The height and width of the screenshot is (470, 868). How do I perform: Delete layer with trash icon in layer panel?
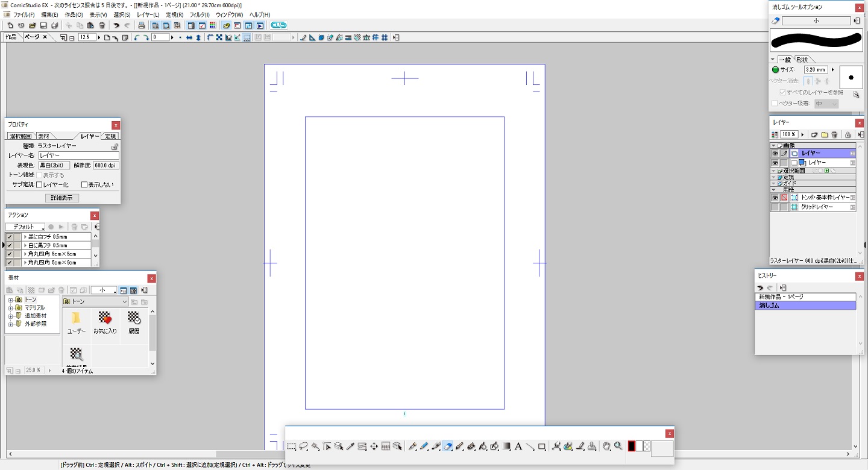(834, 134)
